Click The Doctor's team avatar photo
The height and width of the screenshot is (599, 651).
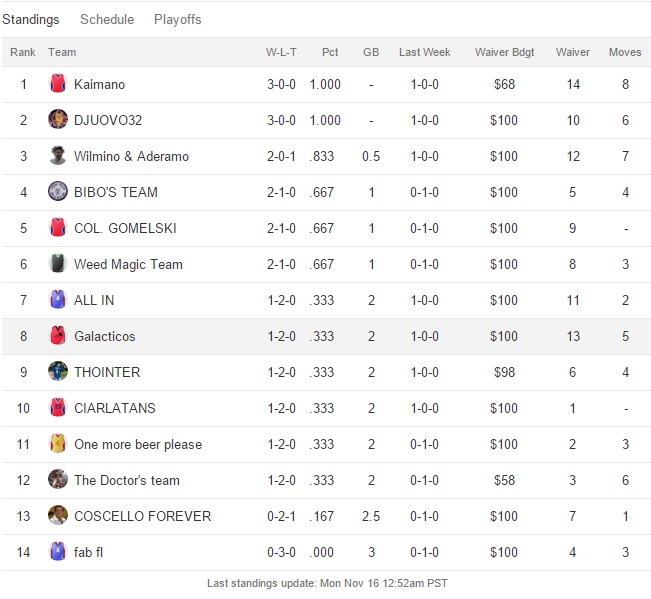[57, 481]
